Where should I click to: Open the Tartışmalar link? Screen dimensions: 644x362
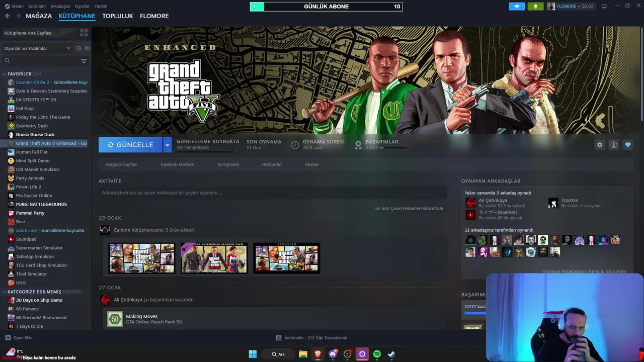coord(228,164)
